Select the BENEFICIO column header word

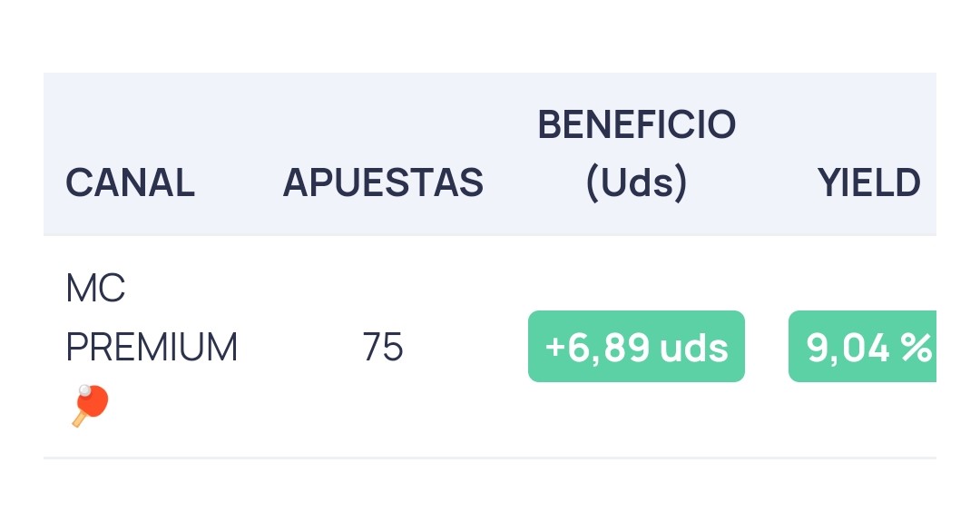637,124
